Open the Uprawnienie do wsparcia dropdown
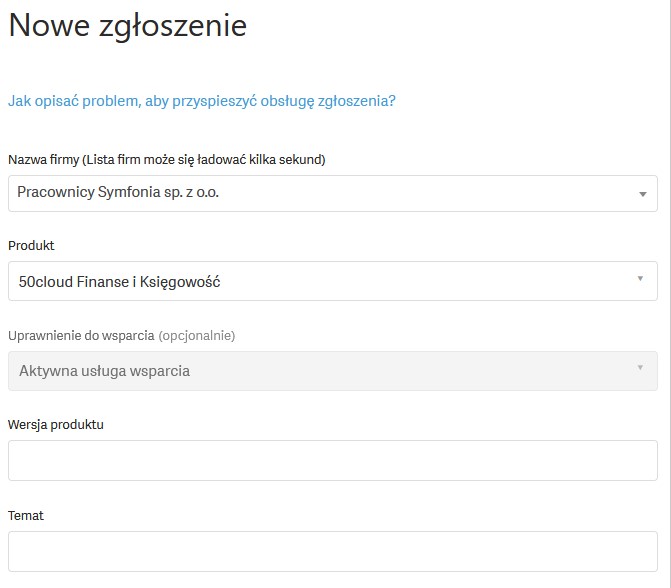This screenshot has height=588, width=671. [x=333, y=371]
